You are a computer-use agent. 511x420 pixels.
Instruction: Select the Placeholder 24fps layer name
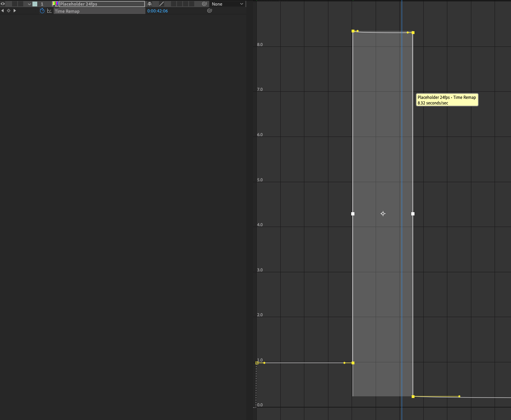tap(102, 4)
